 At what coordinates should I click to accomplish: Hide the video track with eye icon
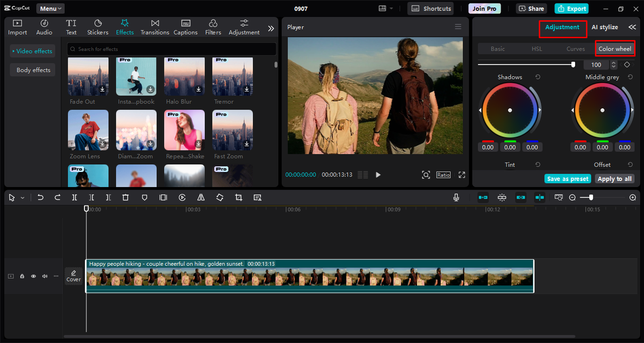coord(34,276)
